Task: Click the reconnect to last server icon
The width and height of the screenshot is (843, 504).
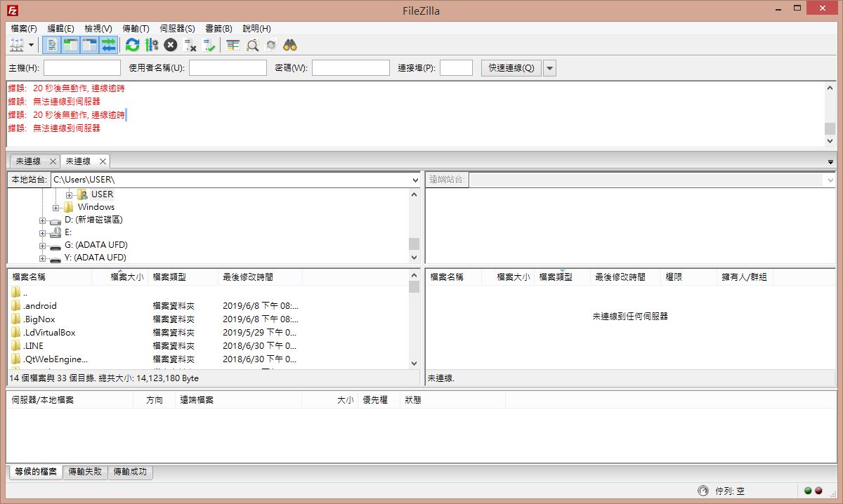Action: pos(209,45)
